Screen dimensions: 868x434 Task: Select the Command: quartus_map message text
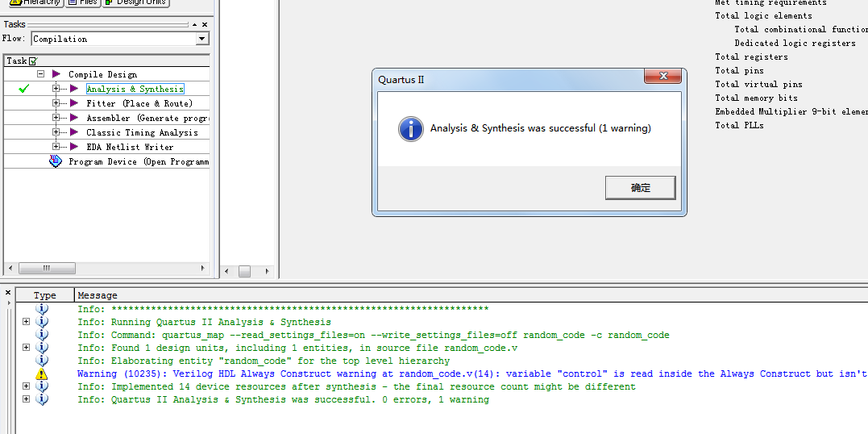[x=373, y=336]
